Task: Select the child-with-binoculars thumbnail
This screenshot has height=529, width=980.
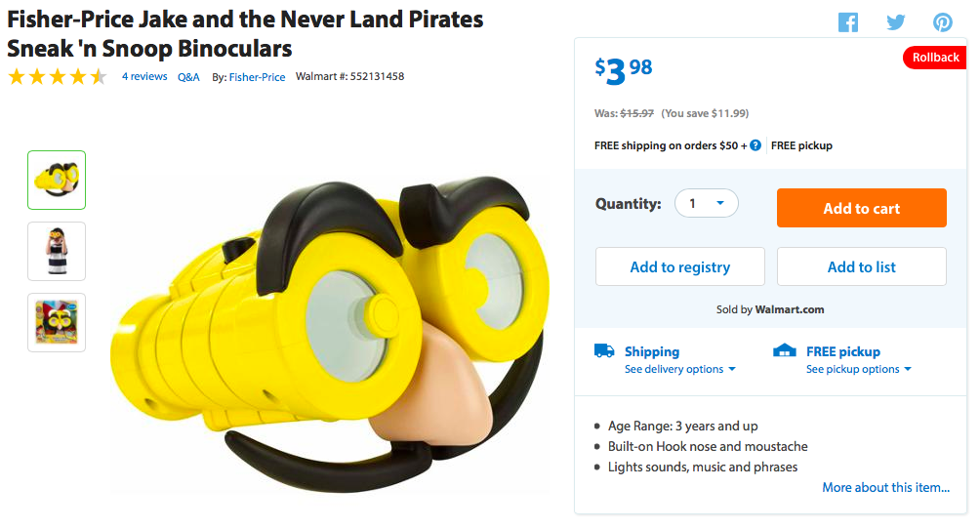Action: pyautogui.click(x=57, y=251)
